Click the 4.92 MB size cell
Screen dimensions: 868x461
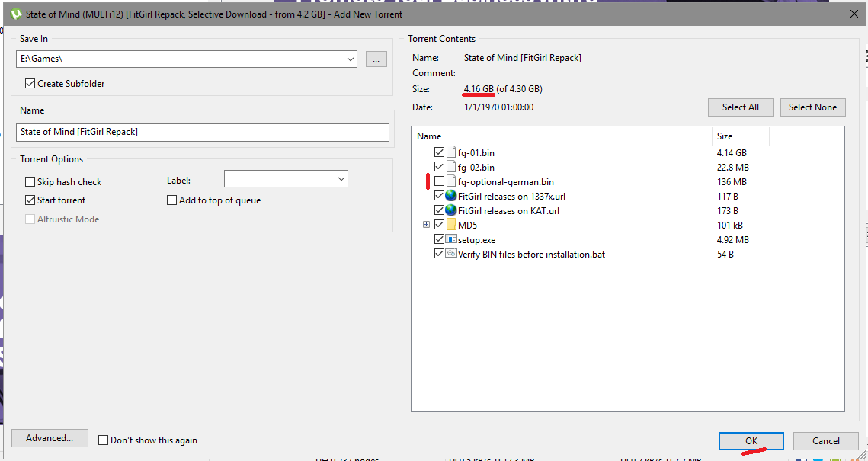(x=733, y=239)
